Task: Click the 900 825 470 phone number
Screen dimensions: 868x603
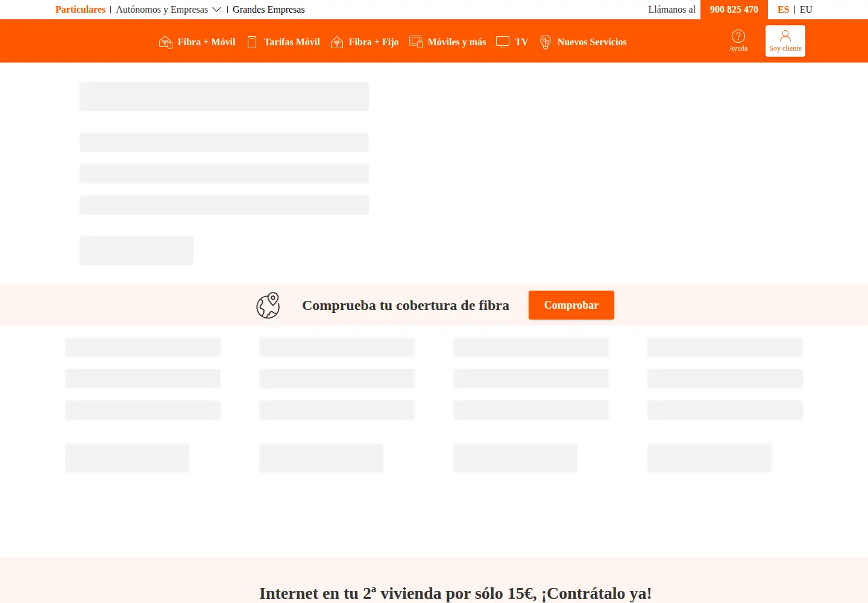Action: (734, 10)
